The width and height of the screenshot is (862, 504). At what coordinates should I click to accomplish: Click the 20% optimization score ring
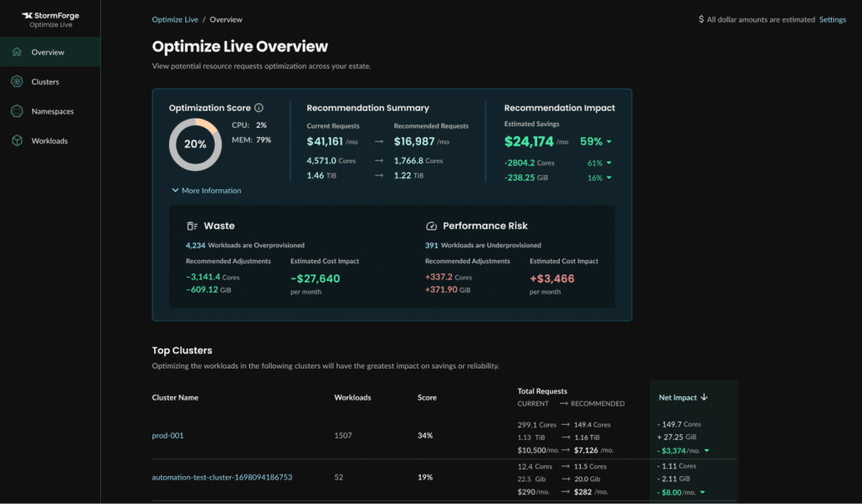(x=195, y=144)
